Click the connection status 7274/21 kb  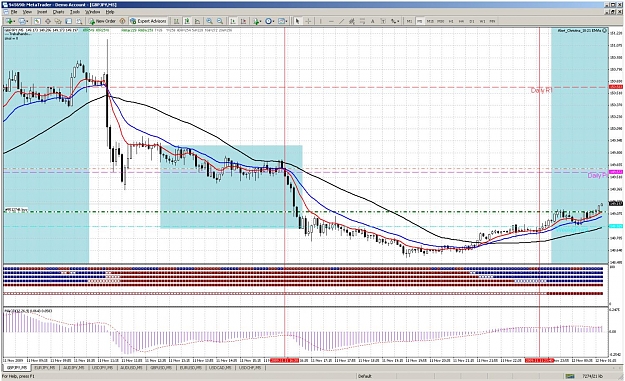(x=592, y=376)
